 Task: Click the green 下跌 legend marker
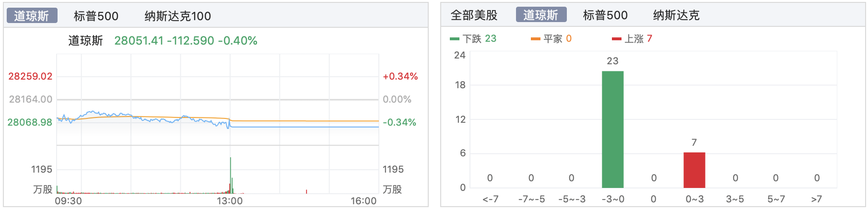pos(455,39)
